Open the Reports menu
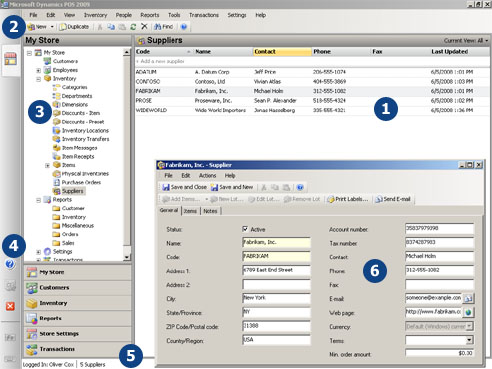Image resolution: width=492 pixels, height=369 pixels. pyautogui.click(x=150, y=15)
